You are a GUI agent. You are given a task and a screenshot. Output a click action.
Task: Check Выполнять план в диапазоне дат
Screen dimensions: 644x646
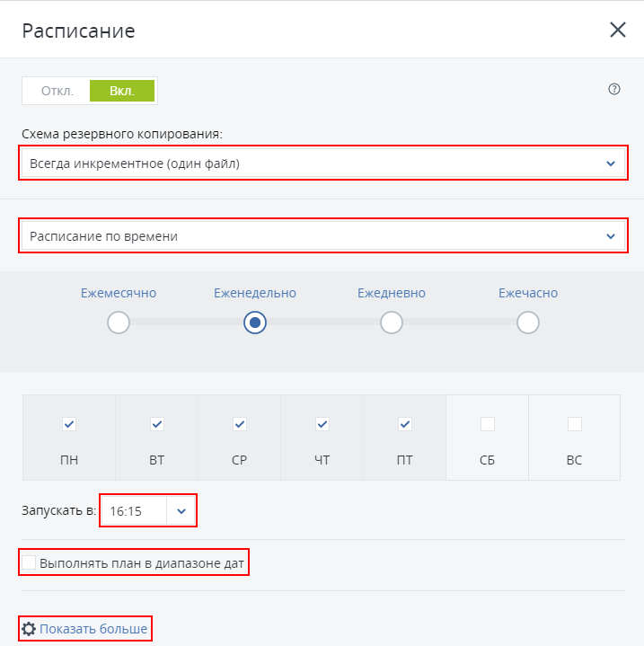point(30,563)
